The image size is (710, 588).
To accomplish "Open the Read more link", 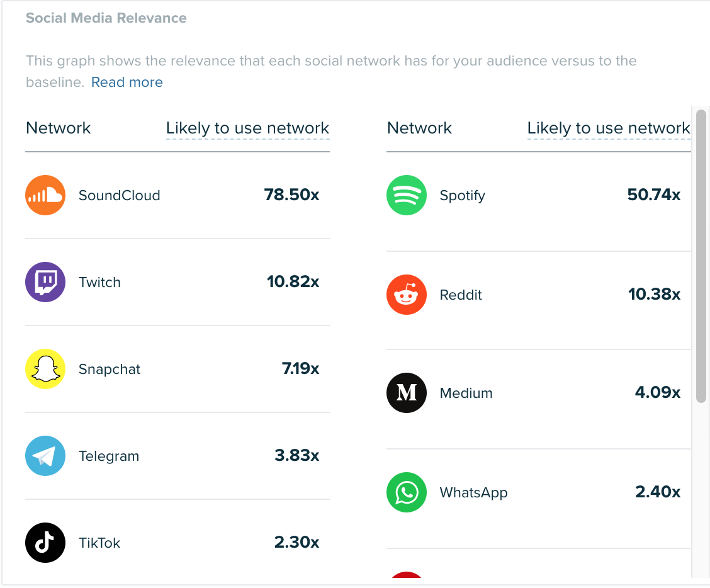I will pyautogui.click(x=127, y=82).
